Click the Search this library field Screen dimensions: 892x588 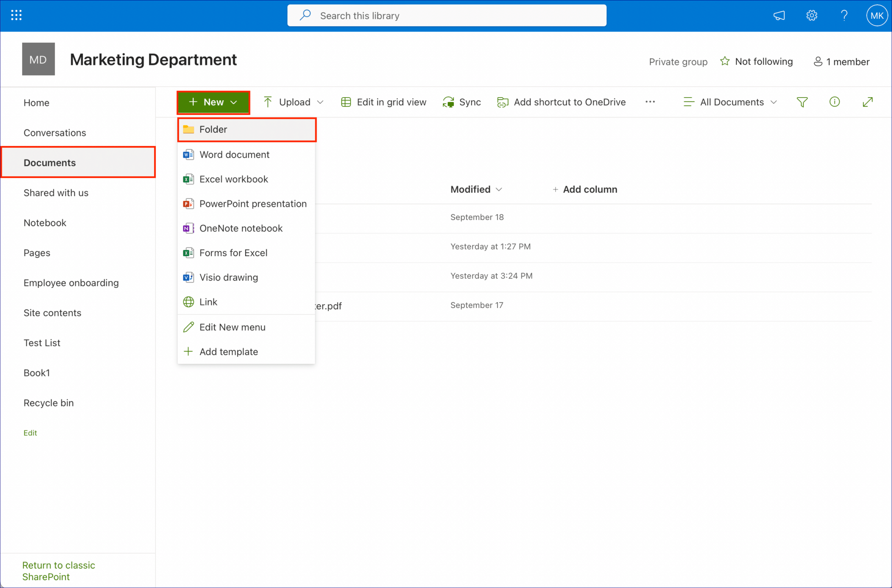[446, 15]
